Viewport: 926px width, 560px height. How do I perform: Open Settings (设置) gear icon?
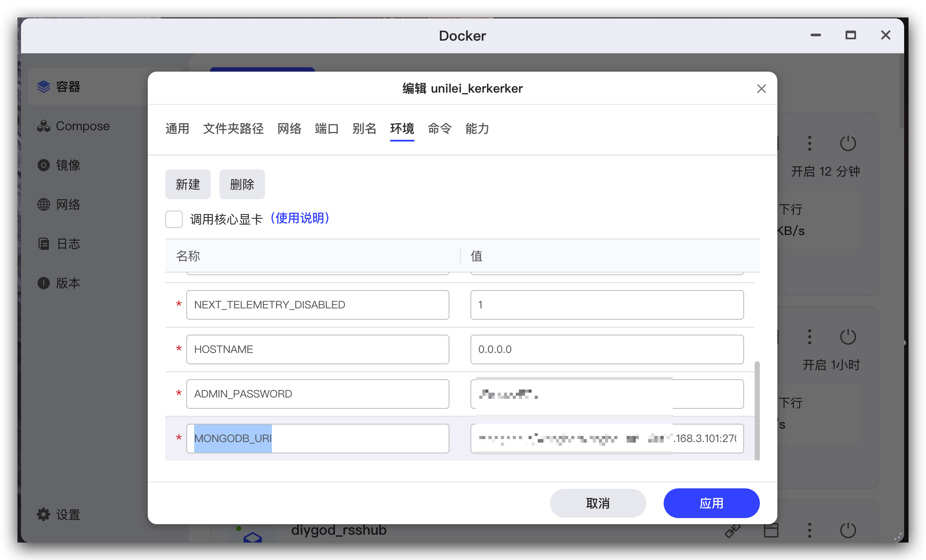coord(44,515)
